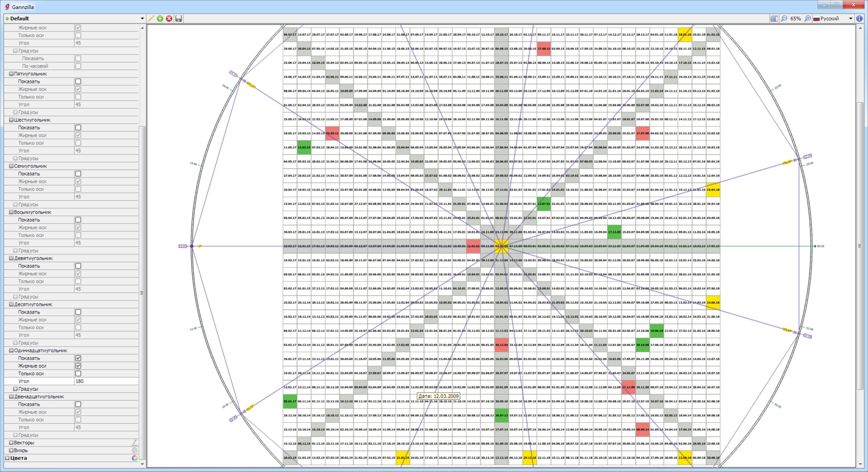The image size is (868, 472).
Task: Expand Градусы under Одиннадцатиугольник
Action: click(15, 389)
